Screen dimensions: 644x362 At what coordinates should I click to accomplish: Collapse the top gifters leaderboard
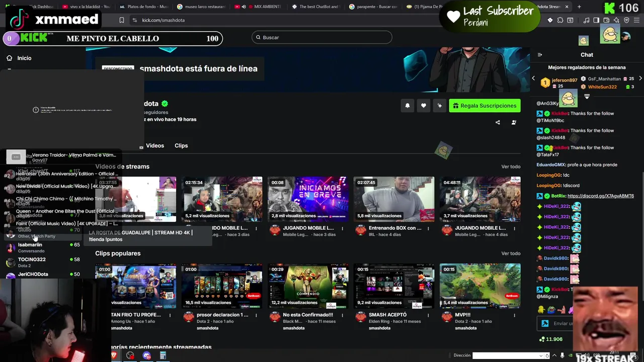[587, 97]
